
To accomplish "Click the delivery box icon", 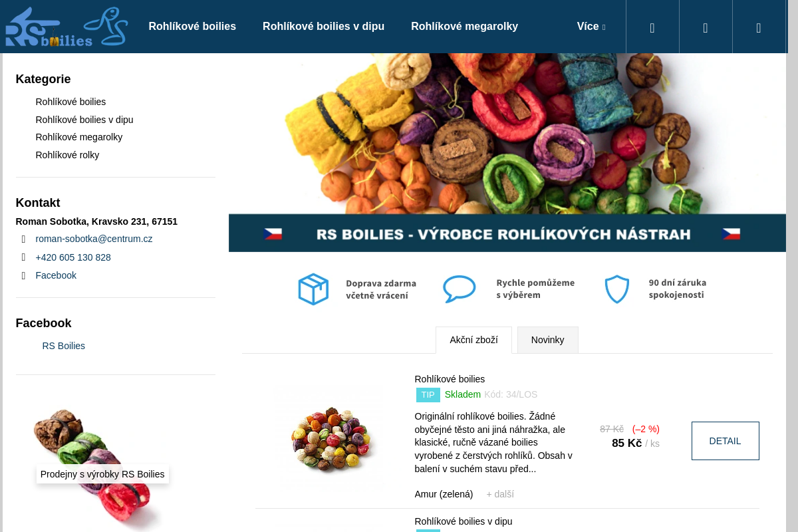I will (x=313, y=289).
